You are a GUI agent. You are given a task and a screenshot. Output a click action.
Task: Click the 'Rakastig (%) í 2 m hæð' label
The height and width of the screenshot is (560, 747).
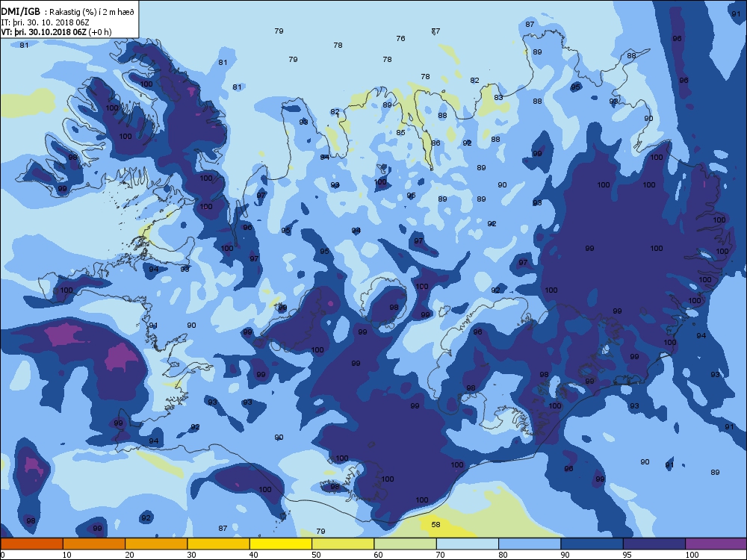93,13
